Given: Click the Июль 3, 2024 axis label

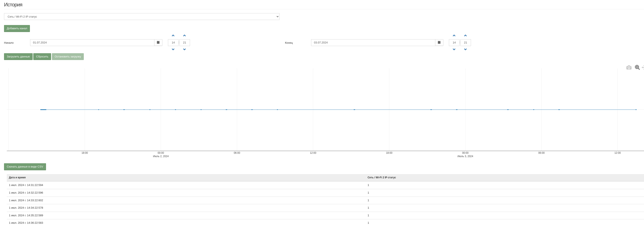Looking at the screenshot, I should (x=465, y=156).
